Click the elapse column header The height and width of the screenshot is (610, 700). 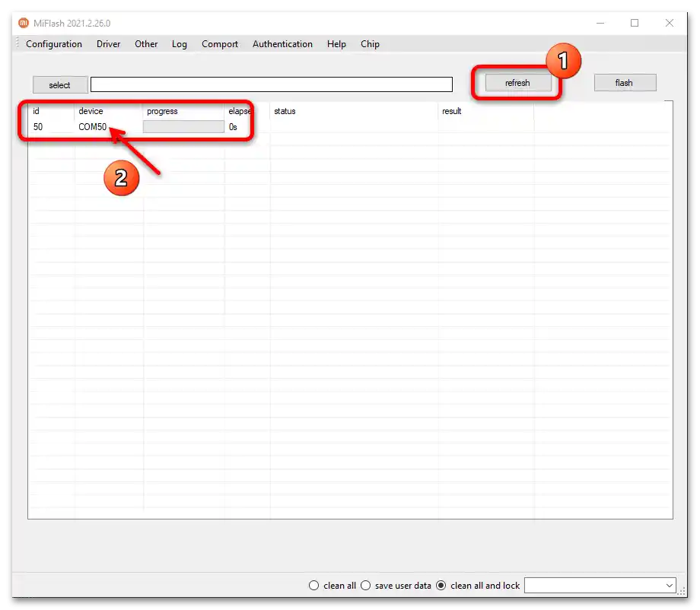240,111
